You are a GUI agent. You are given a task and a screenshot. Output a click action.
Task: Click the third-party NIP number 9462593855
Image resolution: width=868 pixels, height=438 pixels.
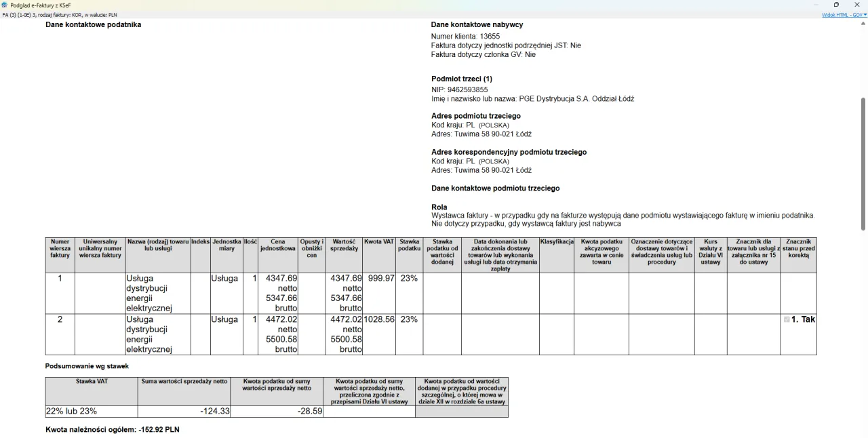pyautogui.click(x=467, y=89)
